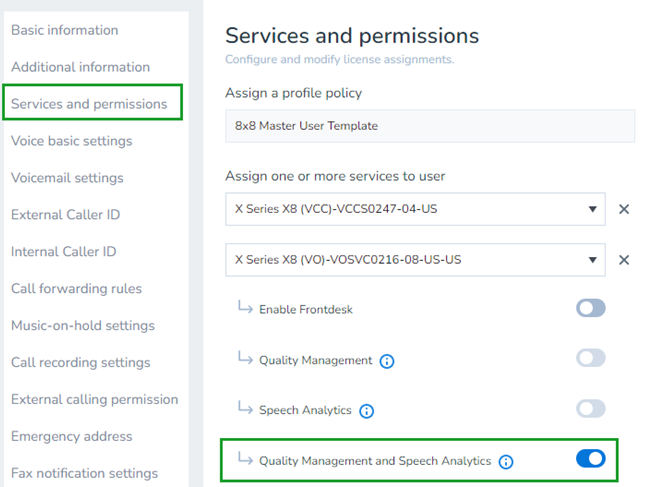
Task: Open Voice basic settings
Action: click(71, 141)
